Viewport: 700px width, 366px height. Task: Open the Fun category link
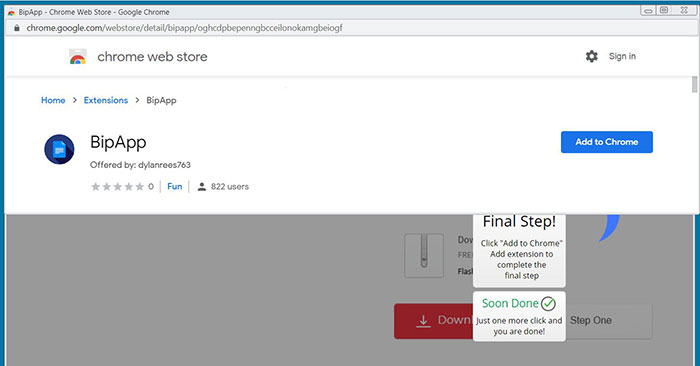[175, 187]
